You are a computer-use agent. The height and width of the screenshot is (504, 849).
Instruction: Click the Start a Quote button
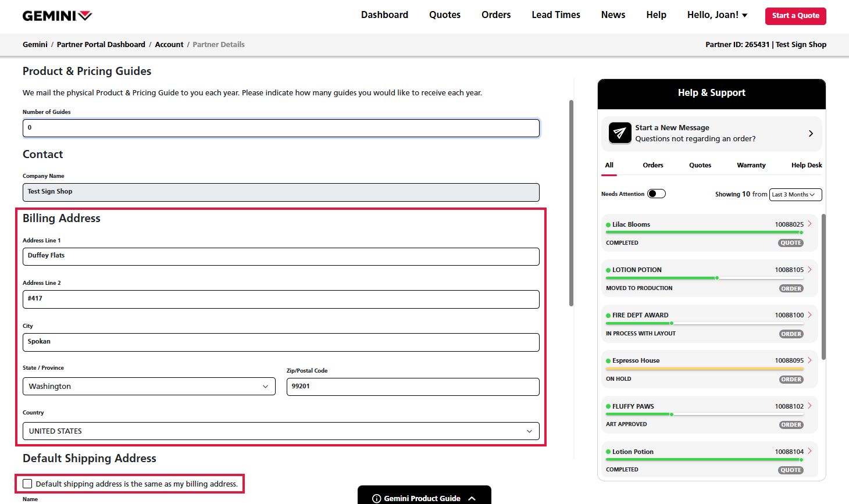(795, 16)
